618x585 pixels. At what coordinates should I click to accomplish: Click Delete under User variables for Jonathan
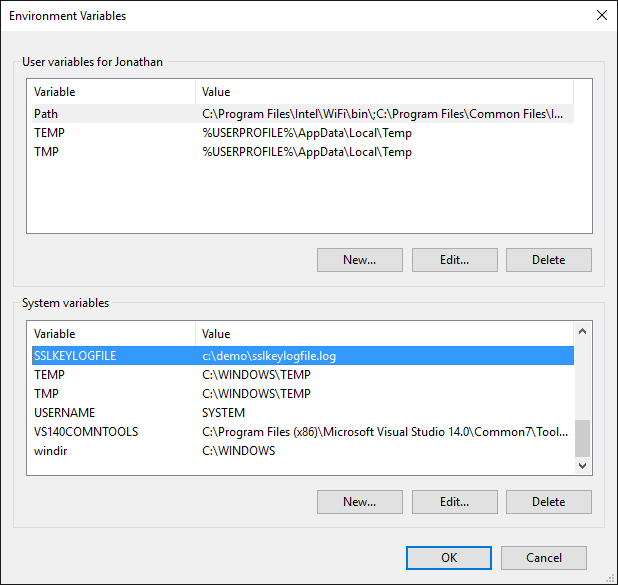(549, 260)
